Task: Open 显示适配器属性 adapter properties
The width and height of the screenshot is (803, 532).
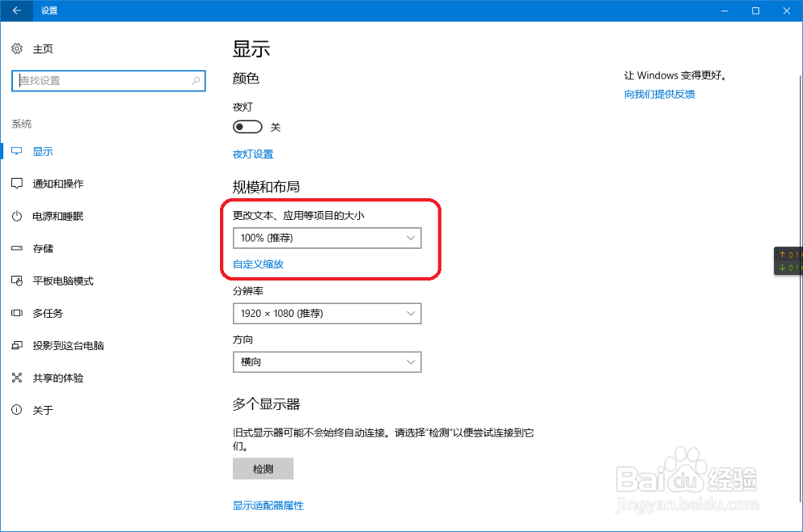Action: pyautogui.click(x=268, y=505)
